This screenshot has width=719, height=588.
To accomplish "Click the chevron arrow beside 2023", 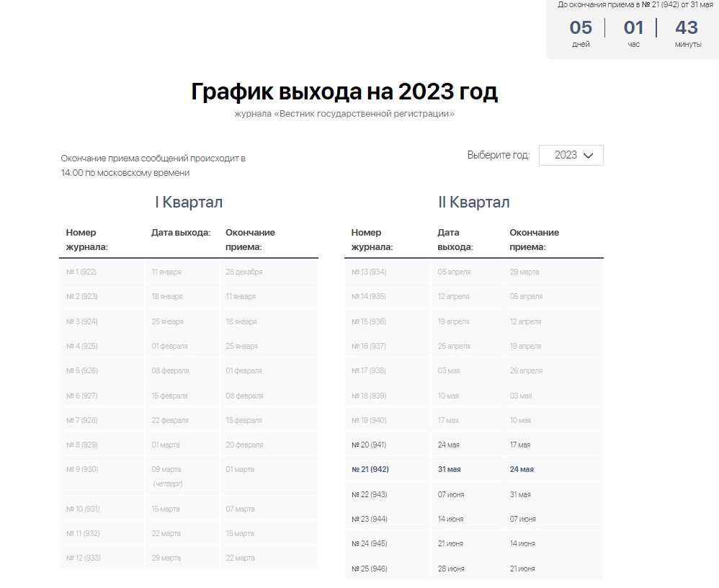I will click(x=588, y=156).
